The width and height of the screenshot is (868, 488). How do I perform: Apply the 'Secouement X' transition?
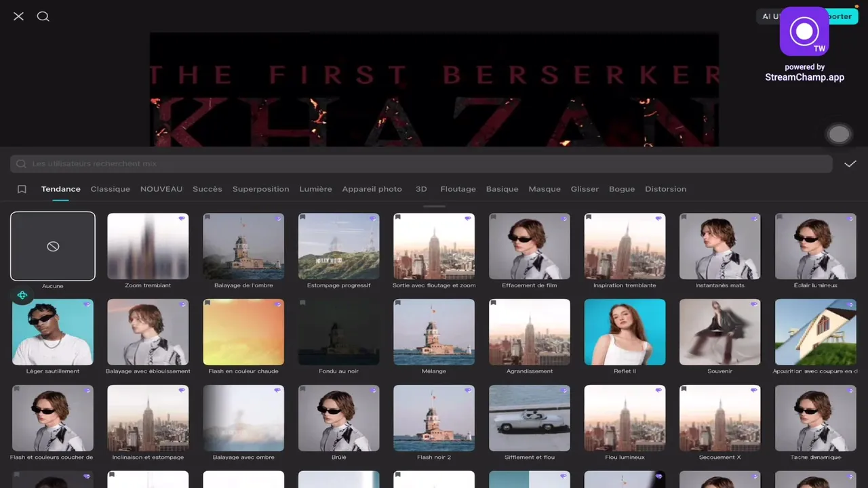(720, 418)
